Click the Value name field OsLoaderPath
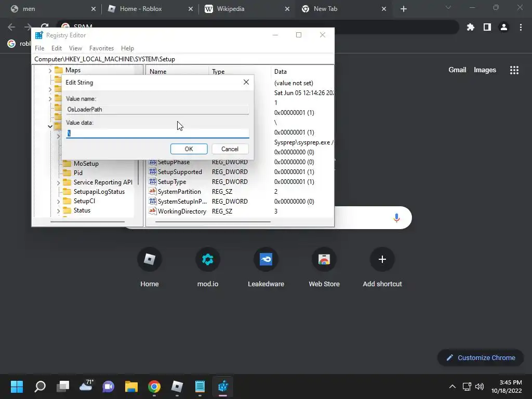Viewport: 532px width, 399px height. (x=157, y=109)
